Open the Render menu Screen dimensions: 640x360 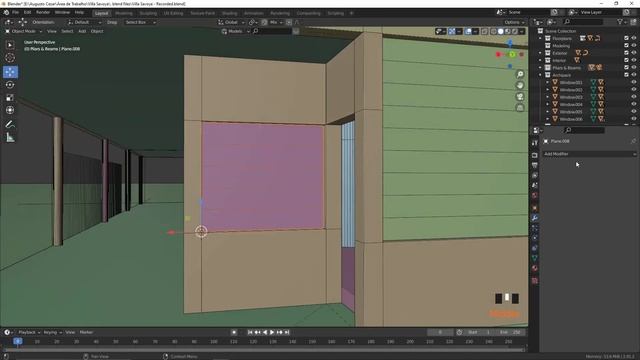click(x=43, y=13)
